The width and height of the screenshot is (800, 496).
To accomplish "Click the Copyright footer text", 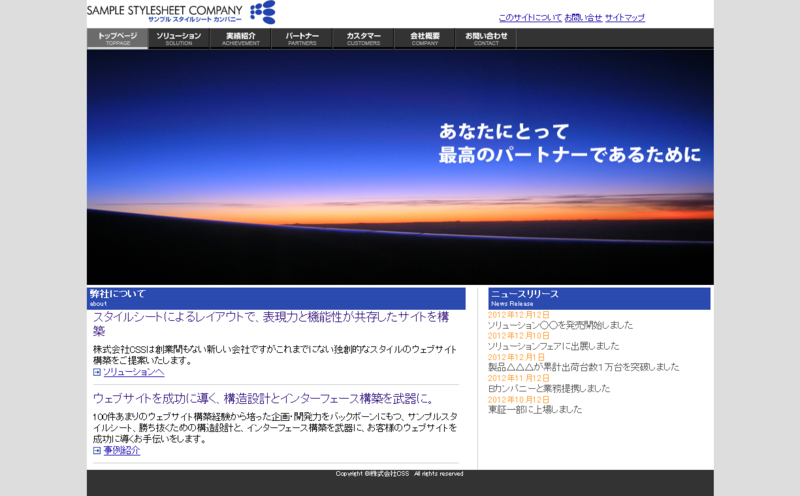I will (x=399, y=474).
